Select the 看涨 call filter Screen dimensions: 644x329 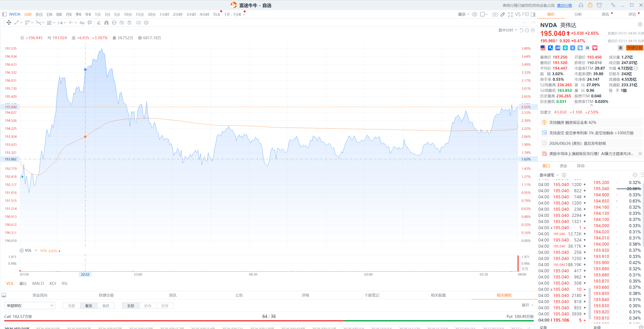pos(88,306)
